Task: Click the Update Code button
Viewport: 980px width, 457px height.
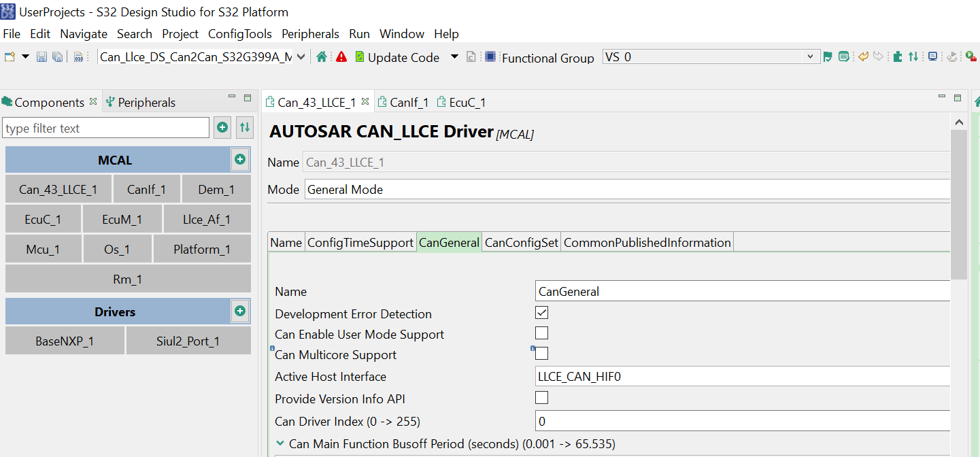Action: (398, 57)
